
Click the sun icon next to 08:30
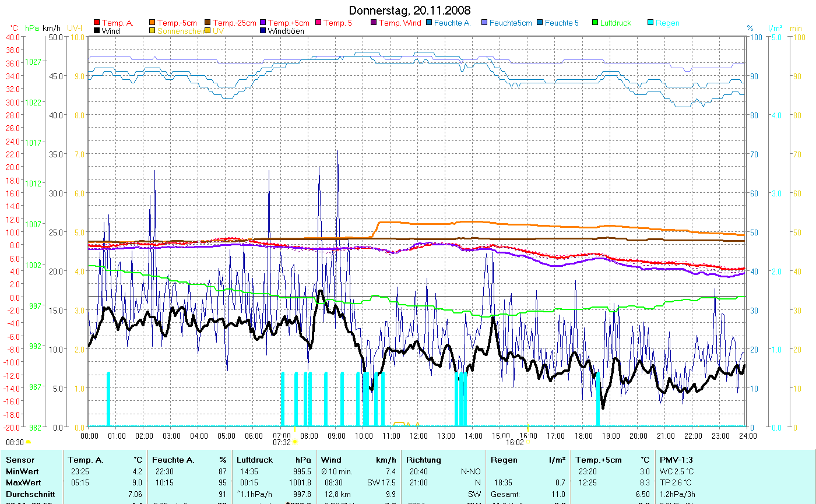[x=29, y=442]
